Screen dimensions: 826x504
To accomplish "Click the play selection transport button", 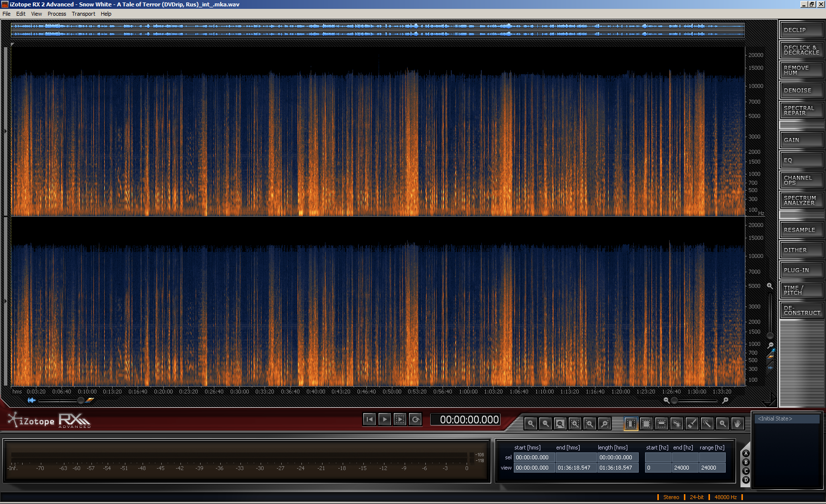I will [400, 419].
